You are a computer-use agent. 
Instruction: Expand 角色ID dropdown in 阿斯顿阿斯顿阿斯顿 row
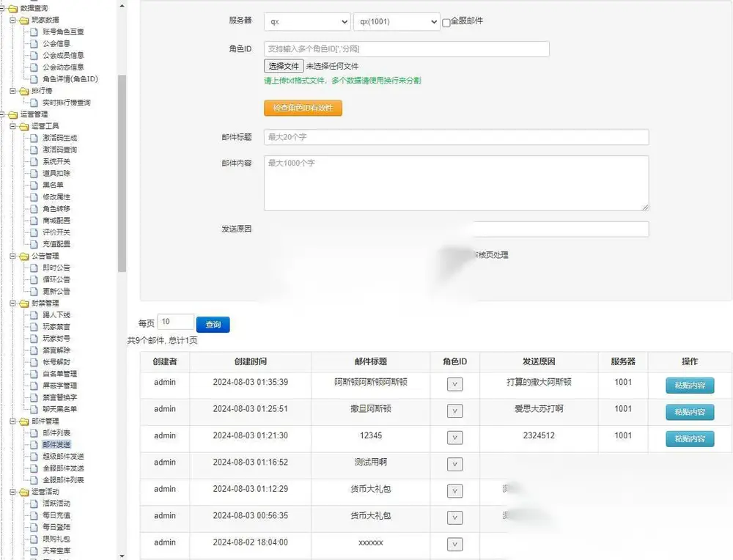coord(455,384)
